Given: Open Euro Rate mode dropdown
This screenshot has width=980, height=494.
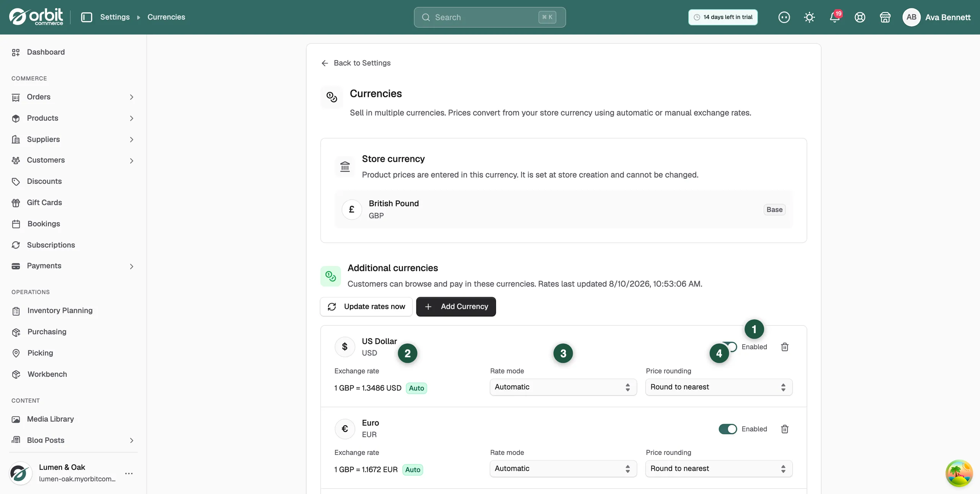Looking at the screenshot, I should click(563, 469).
